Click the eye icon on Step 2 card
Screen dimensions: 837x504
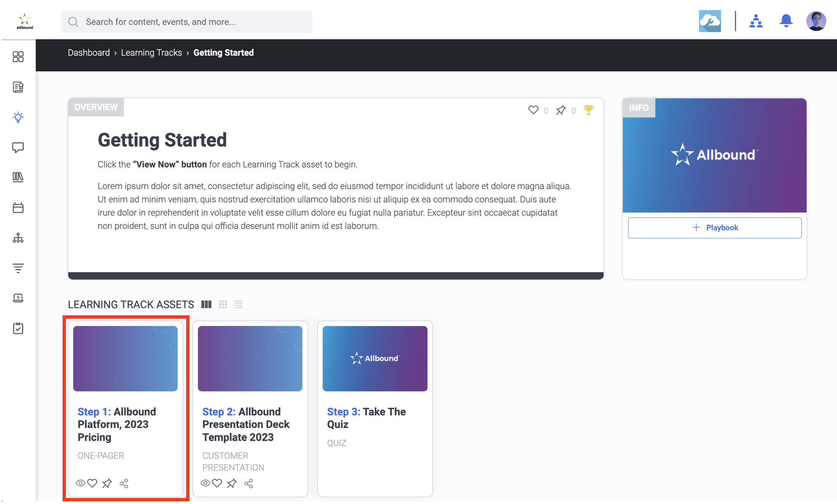pyautogui.click(x=205, y=483)
